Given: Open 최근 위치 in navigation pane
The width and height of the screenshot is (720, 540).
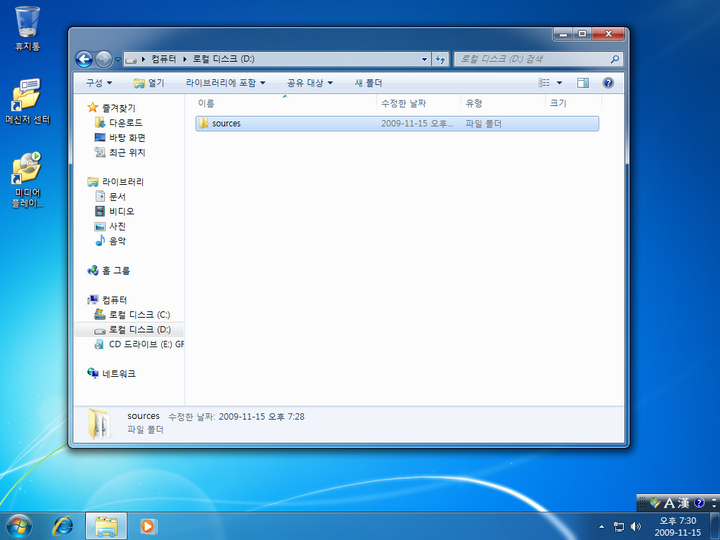Looking at the screenshot, I should (127, 152).
